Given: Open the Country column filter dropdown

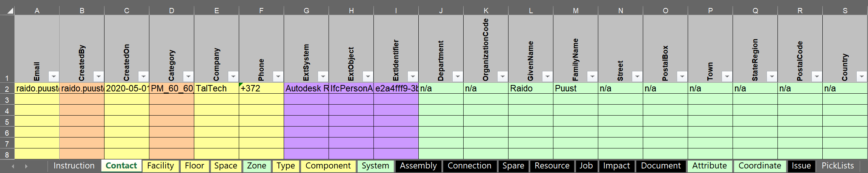Looking at the screenshot, I should click(862, 77).
